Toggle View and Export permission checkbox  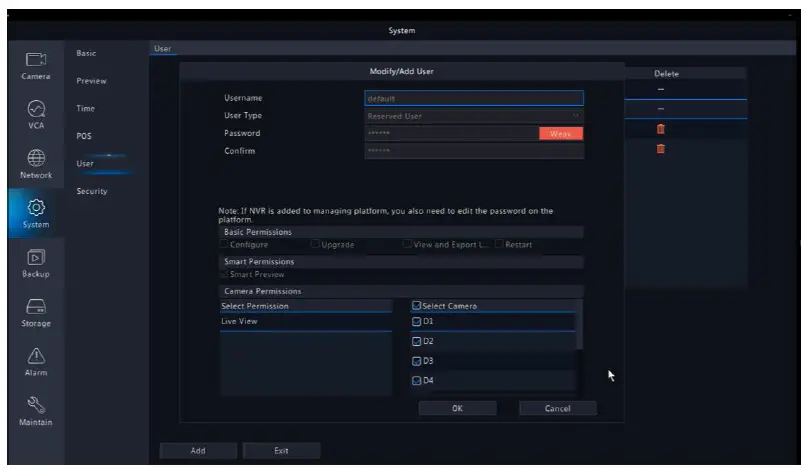pos(407,244)
